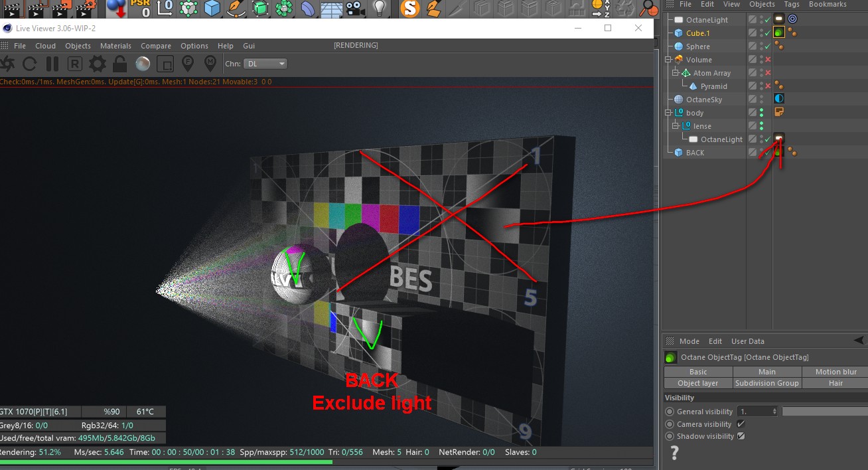Restart the render with the circular arrow icon
This screenshot has height=470, width=868.
click(29, 64)
